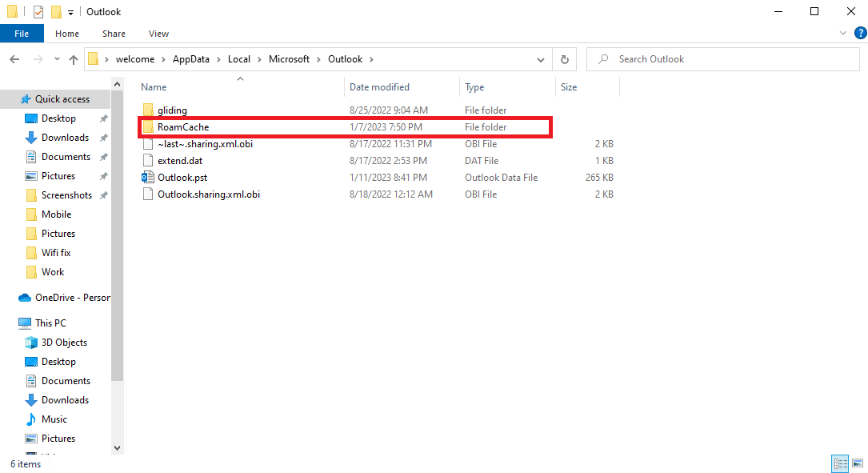Viewport: 868px width, 473px height.
Task: Click navigation pane scroll up arrow
Action: 117,84
